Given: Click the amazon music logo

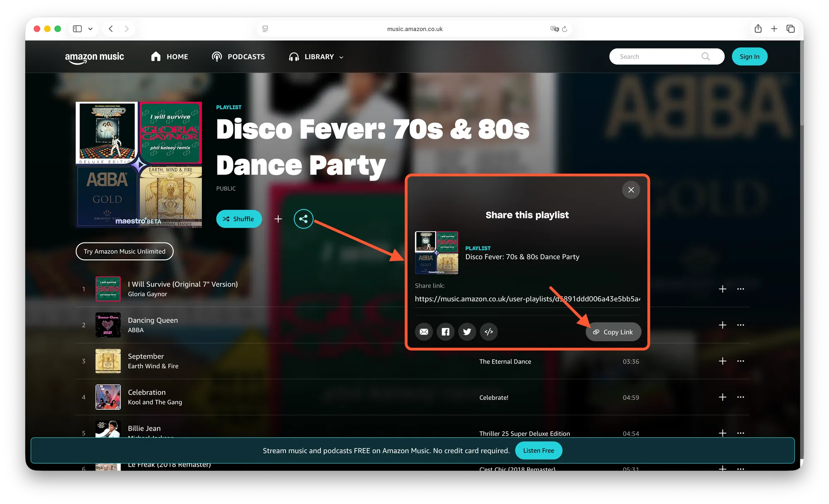Looking at the screenshot, I should pos(95,58).
